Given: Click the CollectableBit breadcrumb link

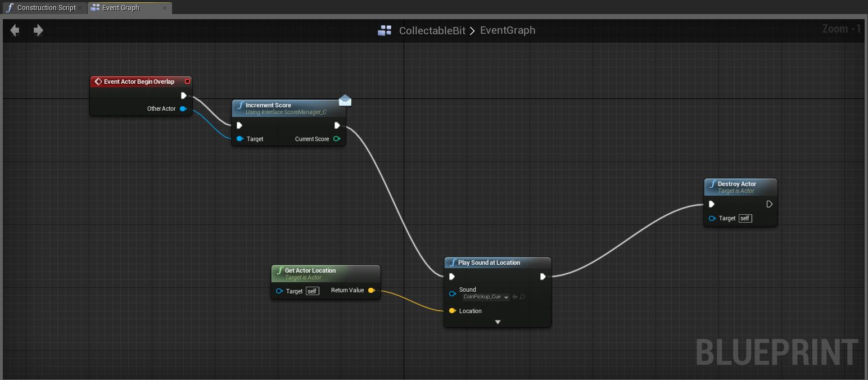Looking at the screenshot, I should point(432,30).
